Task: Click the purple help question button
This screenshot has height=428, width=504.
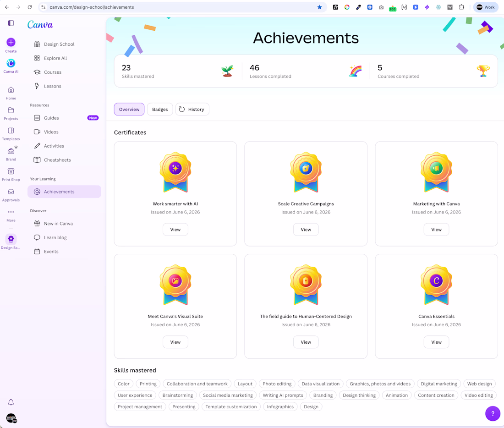Action: click(493, 413)
